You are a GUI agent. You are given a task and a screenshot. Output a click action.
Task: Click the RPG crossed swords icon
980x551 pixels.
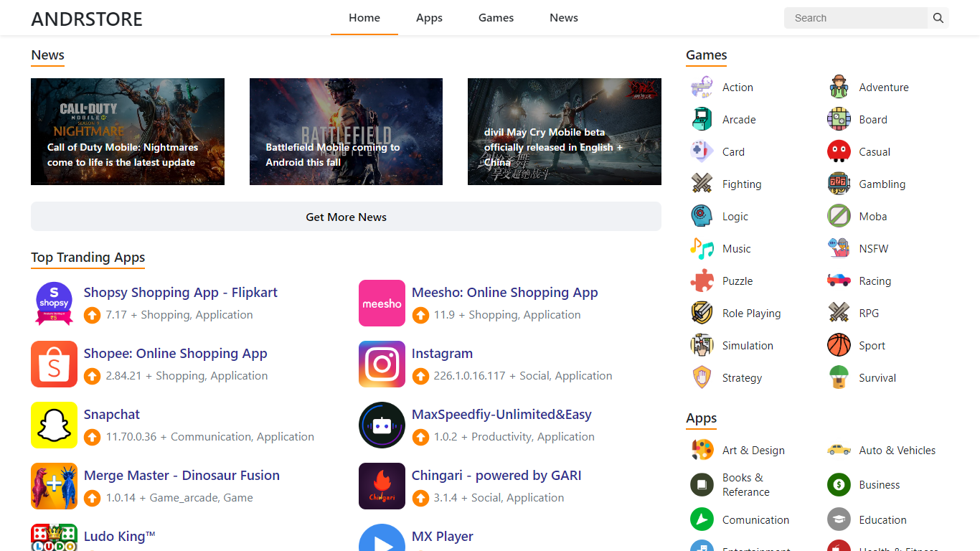click(x=839, y=313)
